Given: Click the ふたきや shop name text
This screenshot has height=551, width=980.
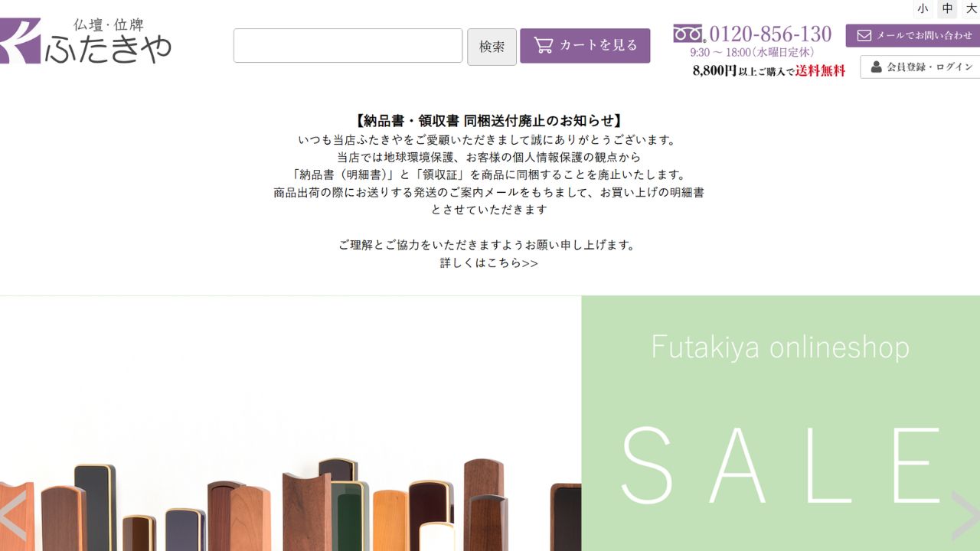Looking at the screenshot, I should point(108,51).
